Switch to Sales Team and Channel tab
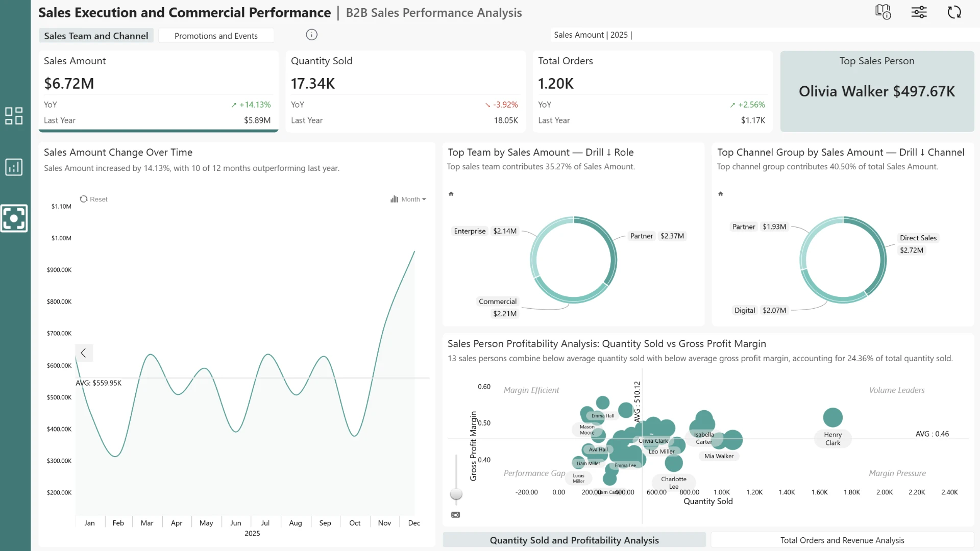The image size is (980, 551). pyautogui.click(x=96, y=36)
